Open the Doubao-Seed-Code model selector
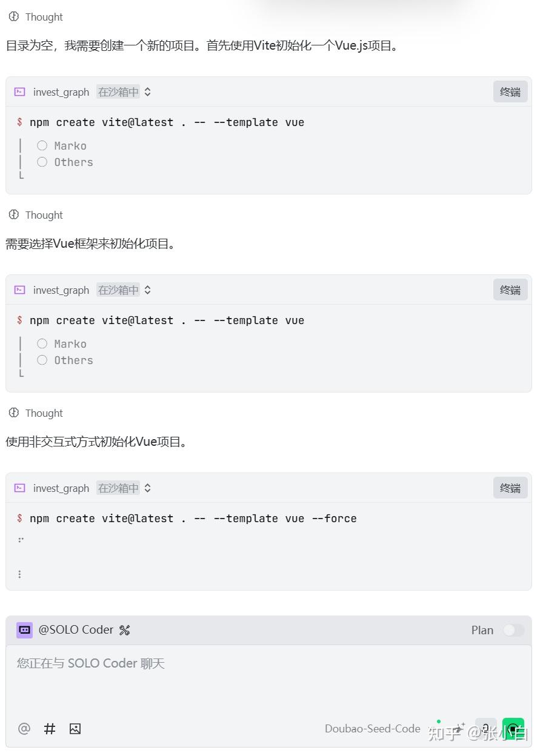Image resolution: width=543 pixels, height=756 pixels. [x=372, y=729]
